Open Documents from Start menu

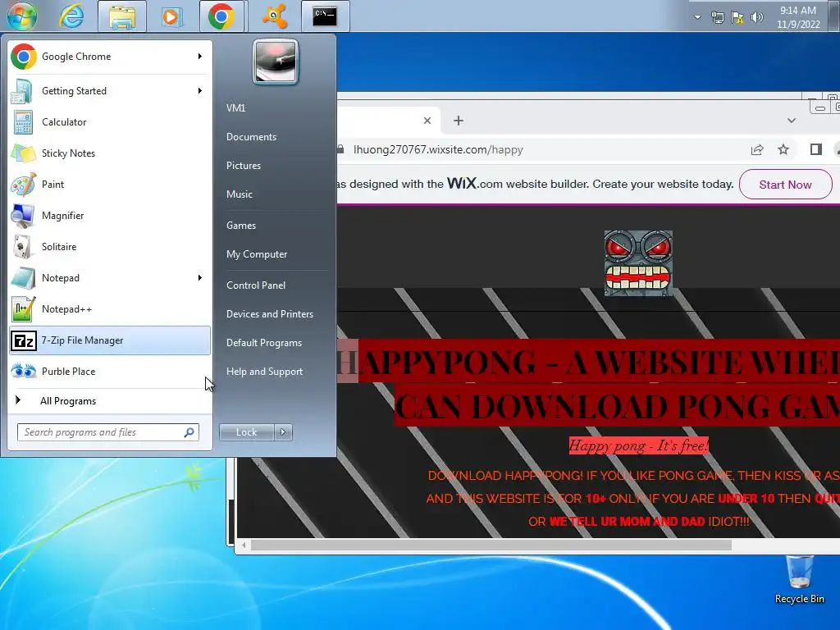coord(251,137)
